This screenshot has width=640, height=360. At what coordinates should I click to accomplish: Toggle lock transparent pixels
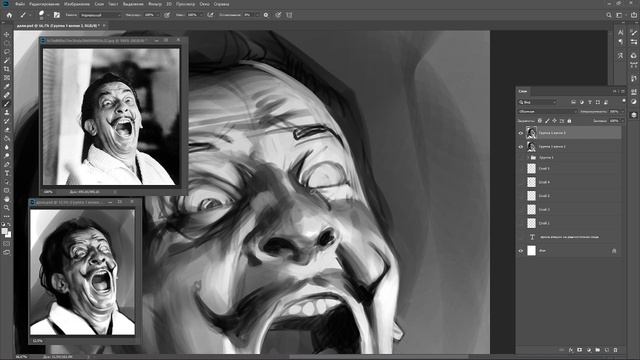point(540,121)
